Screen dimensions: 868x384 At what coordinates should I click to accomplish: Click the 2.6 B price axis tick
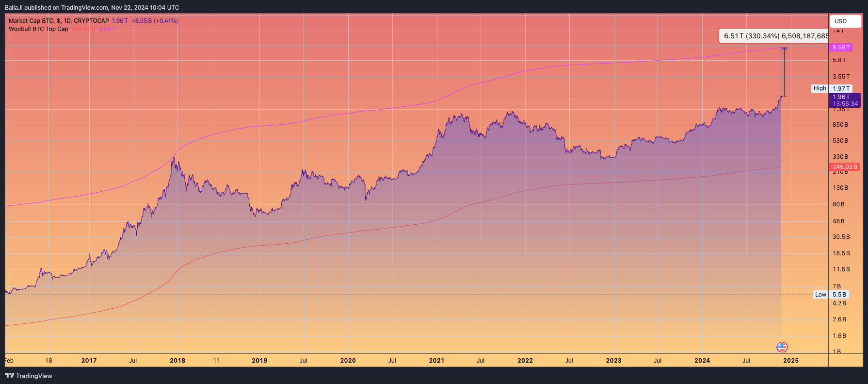(839, 319)
